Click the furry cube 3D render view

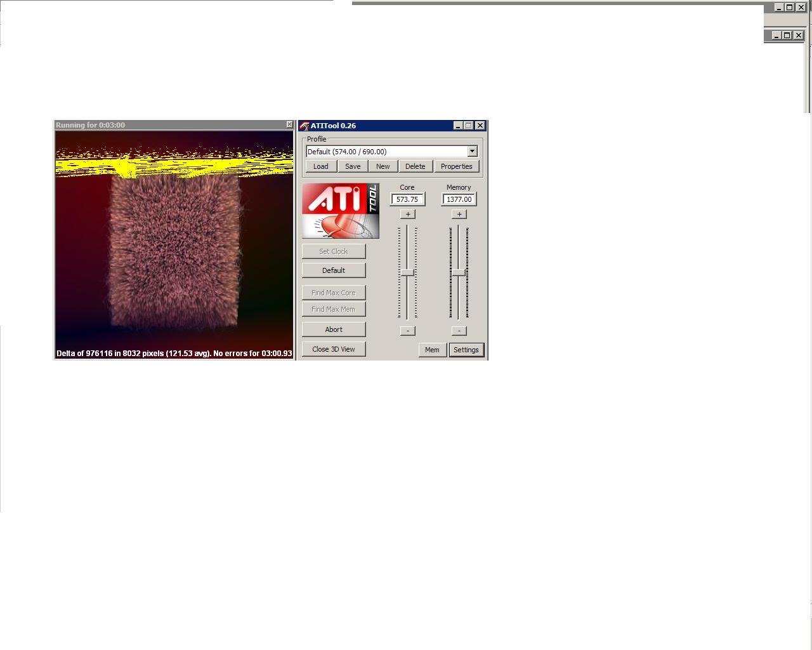(174, 244)
